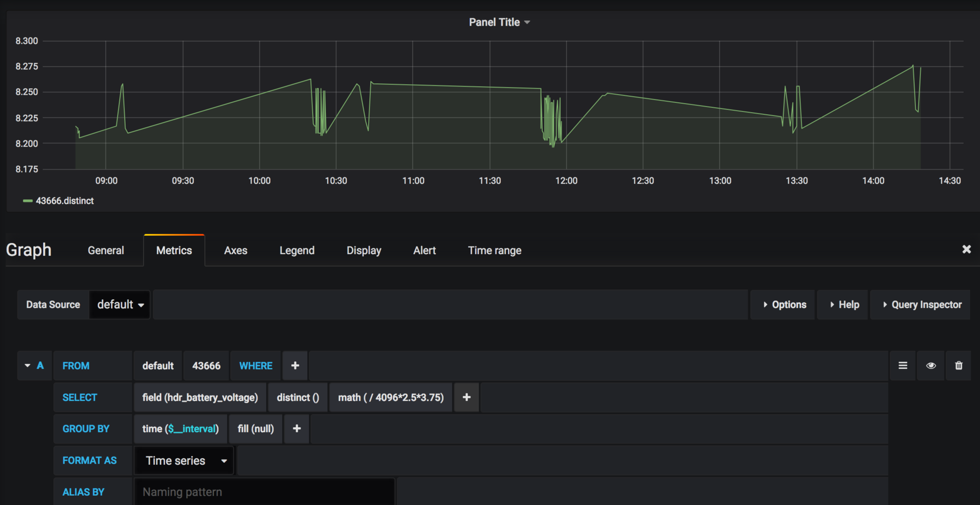Toggle query A visibility with the eye icon
Image resolution: width=980 pixels, height=505 pixels.
coord(930,365)
